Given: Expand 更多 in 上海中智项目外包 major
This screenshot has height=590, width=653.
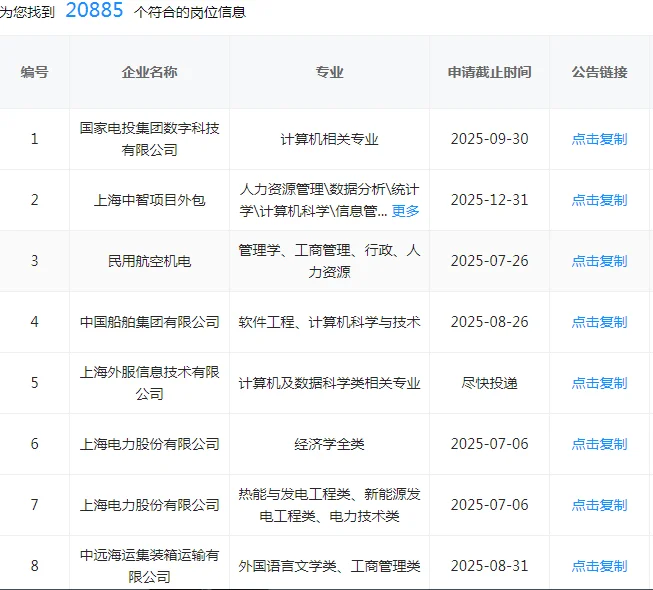Looking at the screenshot, I should point(405,211).
